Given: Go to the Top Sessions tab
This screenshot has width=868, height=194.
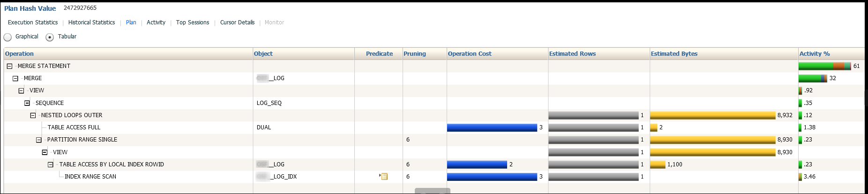Looking at the screenshot, I should click(193, 22).
